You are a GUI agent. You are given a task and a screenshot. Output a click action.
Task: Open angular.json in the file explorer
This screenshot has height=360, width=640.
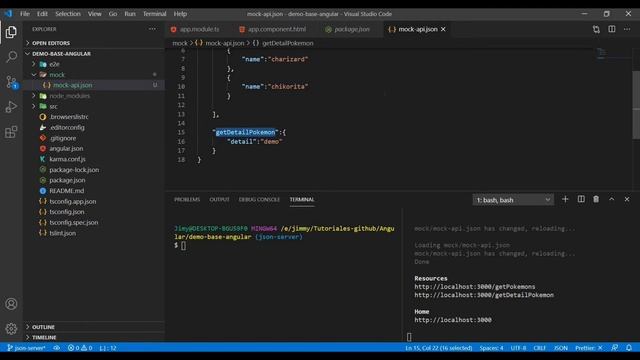[66, 149]
